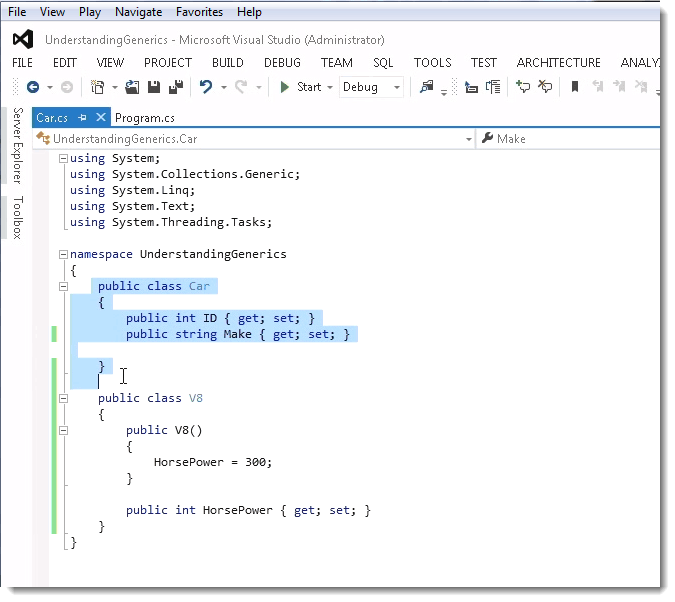The width and height of the screenshot is (675, 602).
Task: Open the Undo history dropdown arrow
Action: coord(224,88)
